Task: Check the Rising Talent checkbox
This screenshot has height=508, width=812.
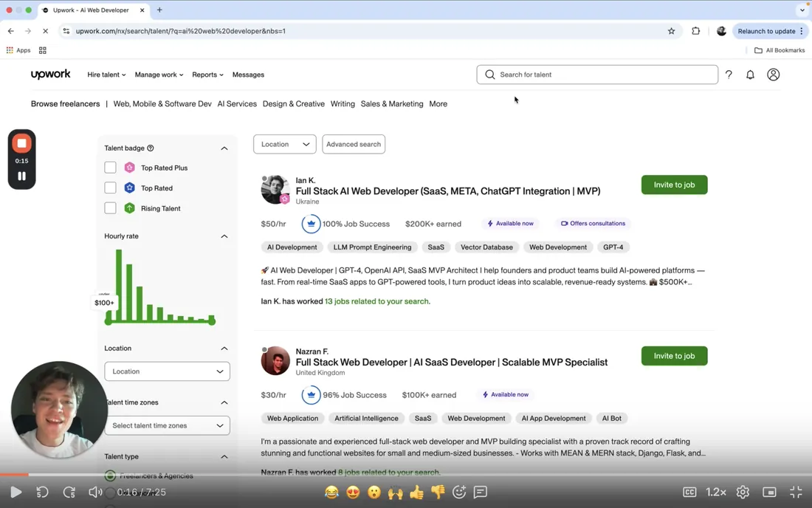Action: tap(110, 207)
